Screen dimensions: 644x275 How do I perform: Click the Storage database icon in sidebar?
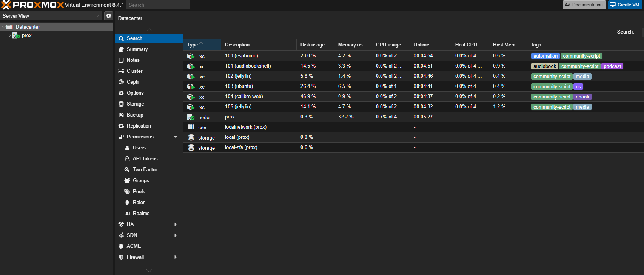(x=121, y=104)
